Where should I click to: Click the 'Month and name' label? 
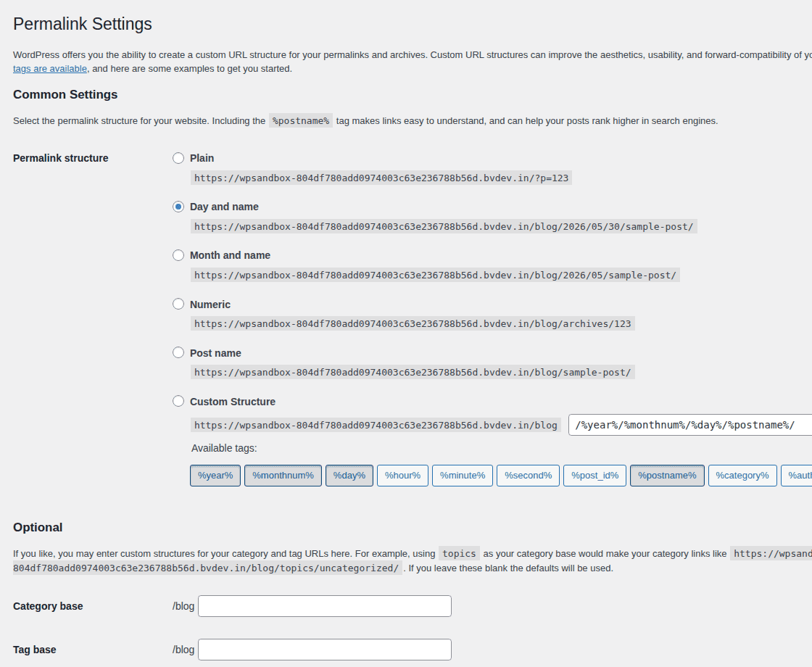[230, 255]
